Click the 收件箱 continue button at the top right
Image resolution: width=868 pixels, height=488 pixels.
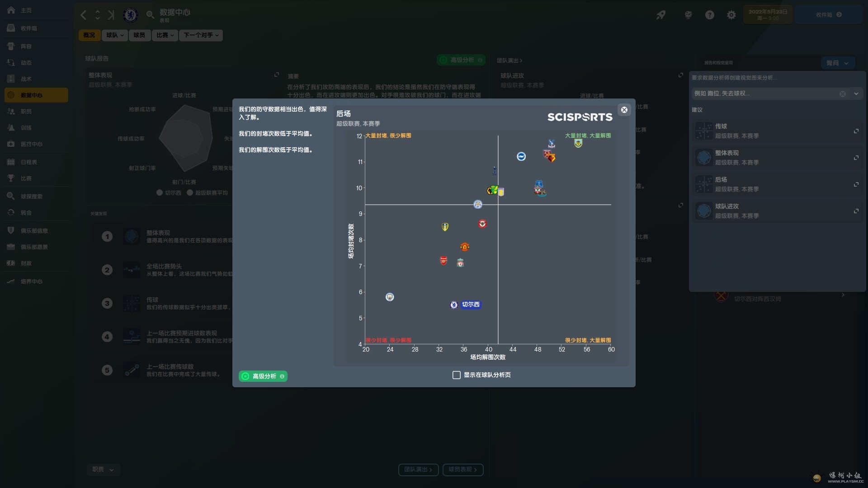pos(829,14)
